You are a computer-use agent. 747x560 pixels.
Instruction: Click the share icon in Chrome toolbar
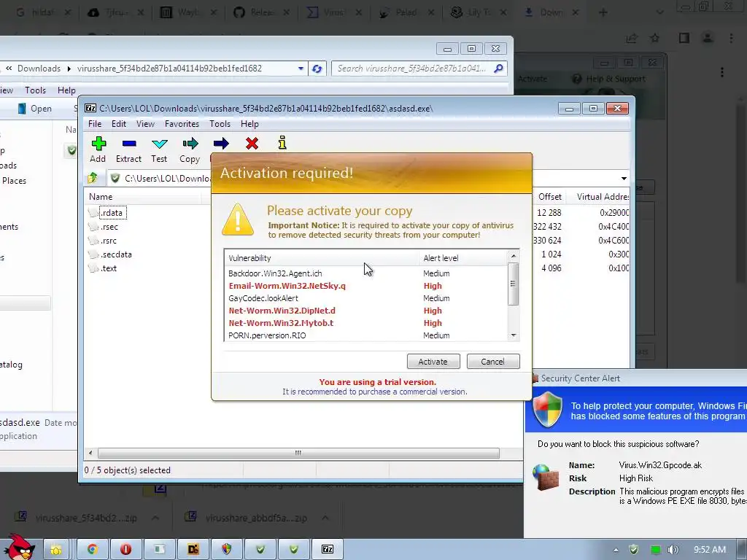click(x=632, y=38)
